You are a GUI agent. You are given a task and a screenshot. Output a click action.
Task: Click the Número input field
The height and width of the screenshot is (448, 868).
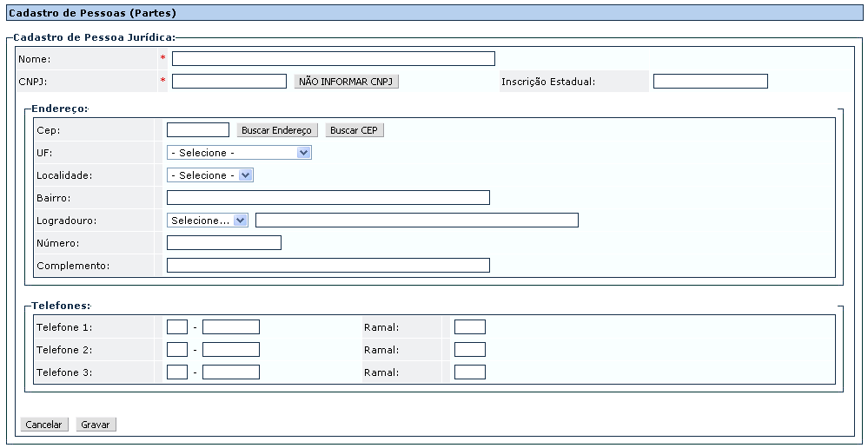[x=224, y=243]
